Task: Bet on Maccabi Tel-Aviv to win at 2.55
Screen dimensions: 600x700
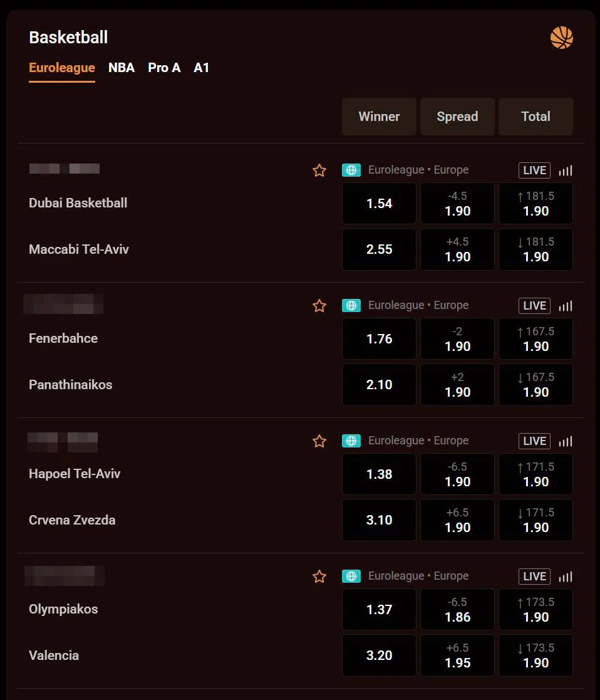Action: pyautogui.click(x=379, y=249)
